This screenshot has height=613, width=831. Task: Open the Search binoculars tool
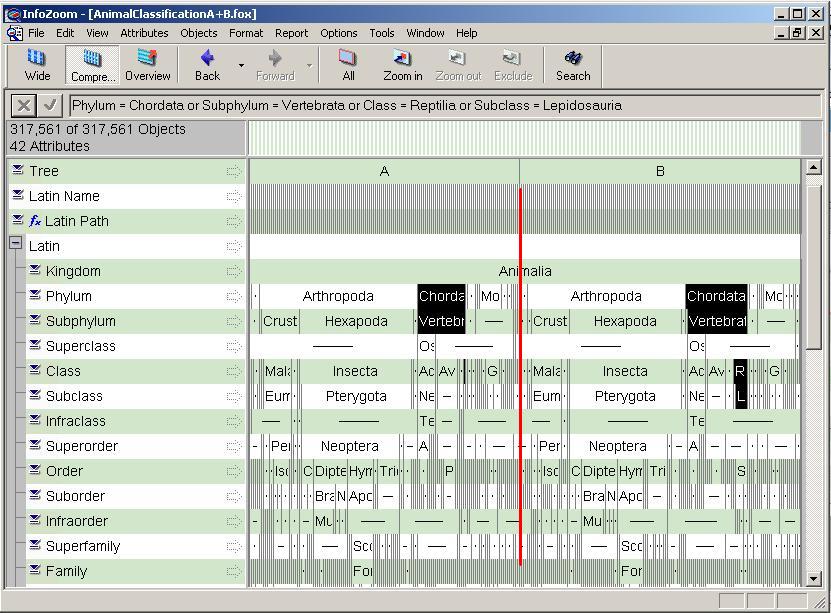click(x=573, y=65)
